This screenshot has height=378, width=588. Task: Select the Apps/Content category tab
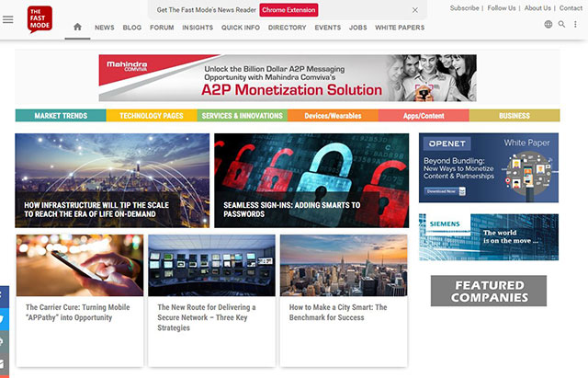[424, 116]
